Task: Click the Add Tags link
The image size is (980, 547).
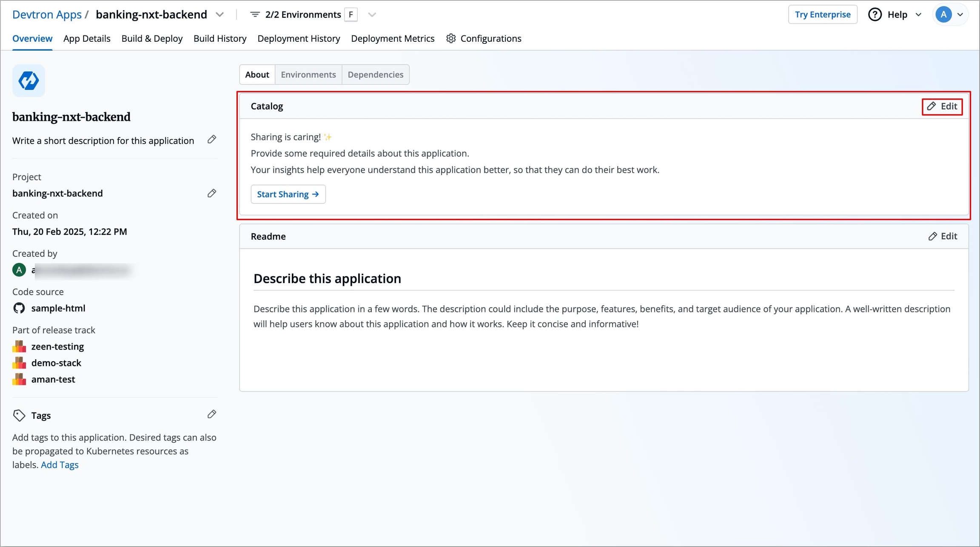Action: [x=60, y=465]
